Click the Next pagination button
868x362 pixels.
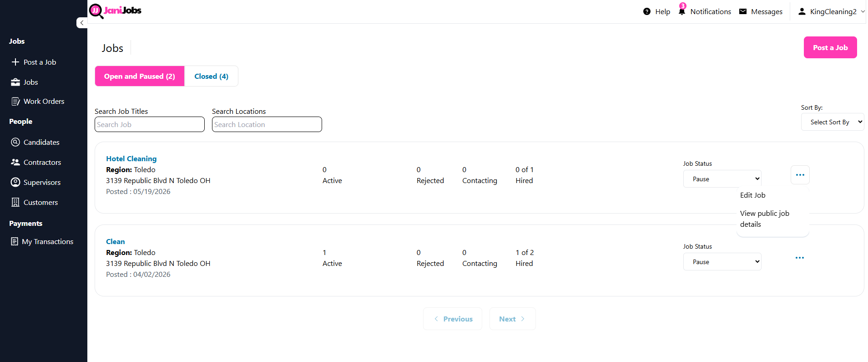(512, 319)
